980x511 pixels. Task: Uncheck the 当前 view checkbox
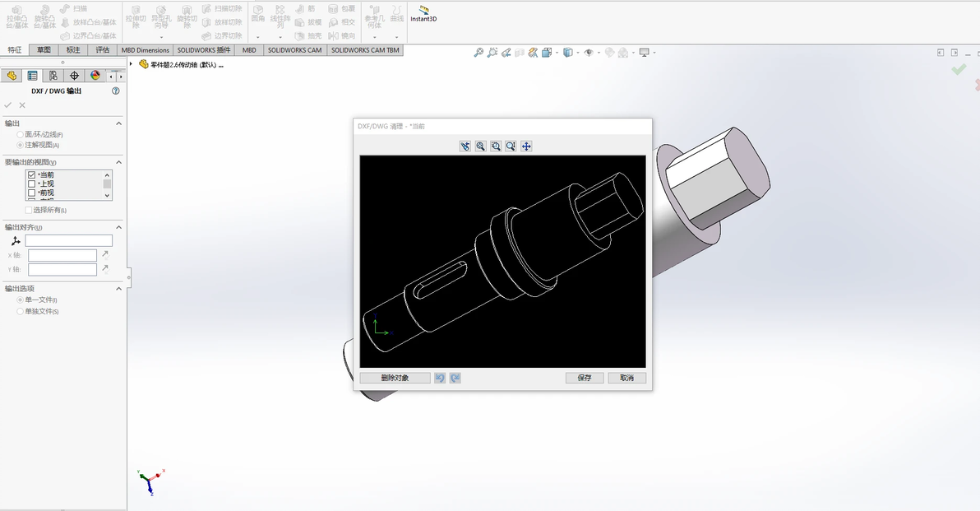pyautogui.click(x=32, y=175)
